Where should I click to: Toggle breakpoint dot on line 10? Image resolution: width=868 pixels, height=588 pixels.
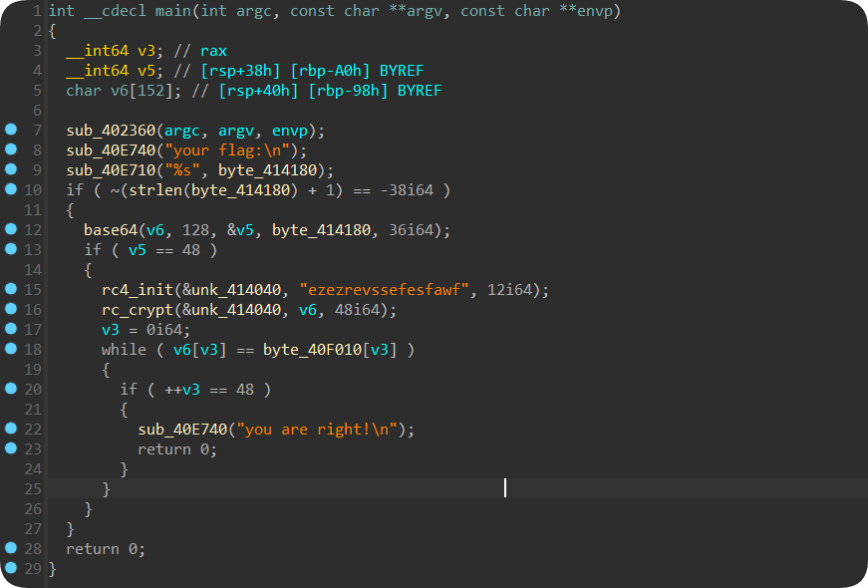pyautogui.click(x=11, y=189)
